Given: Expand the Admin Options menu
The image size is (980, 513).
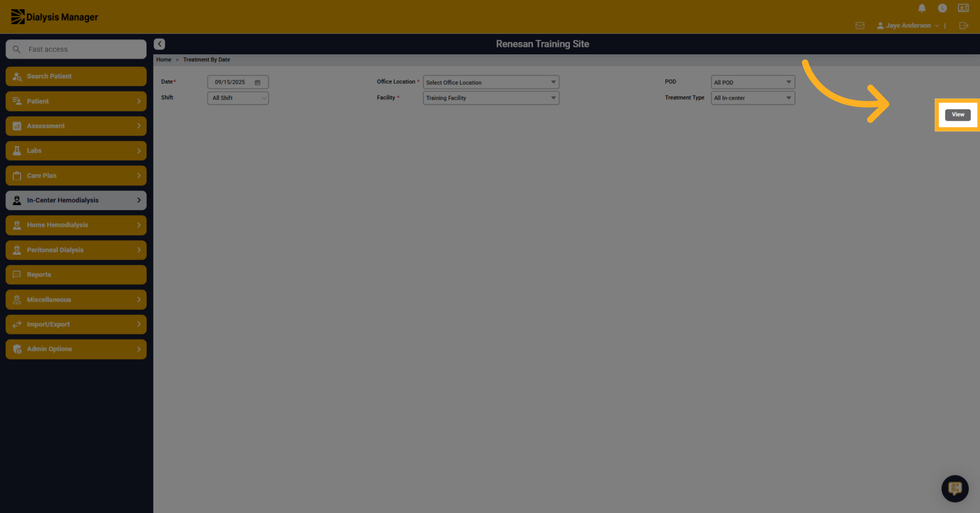Looking at the screenshot, I should point(76,349).
